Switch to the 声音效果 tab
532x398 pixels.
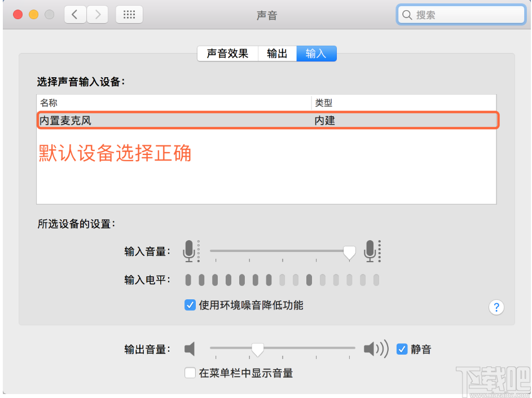point(228,54)
